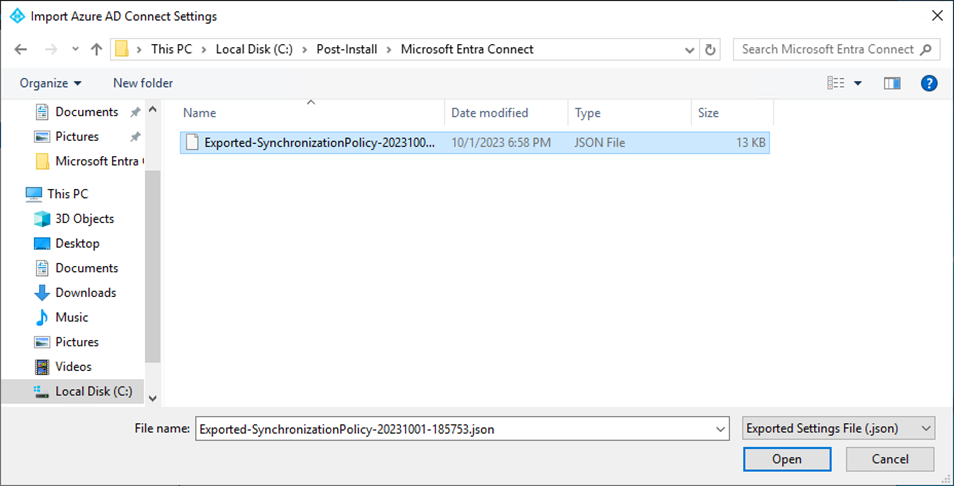The width and height of the screenshot is (954, 486).
Task: Change view layout icon
Action: click(837, 83)
